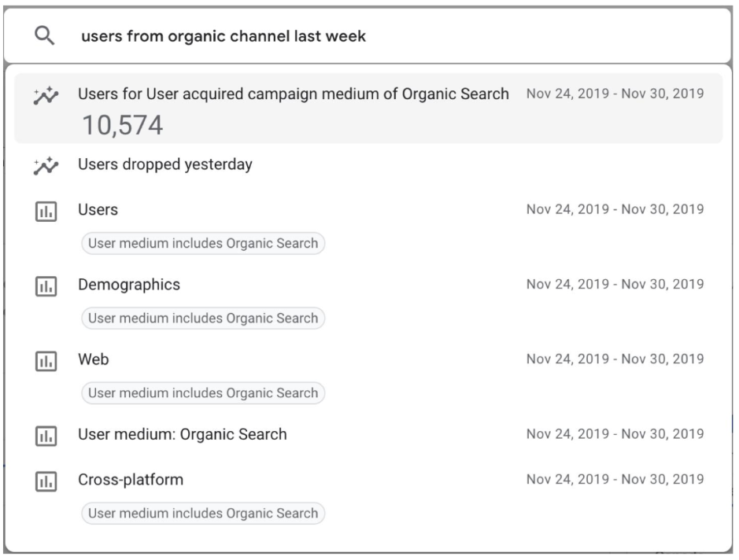Viewport: 739px width, 560px height.
Task: Click the filter chip under Demographics
Action: coord(203,319)
